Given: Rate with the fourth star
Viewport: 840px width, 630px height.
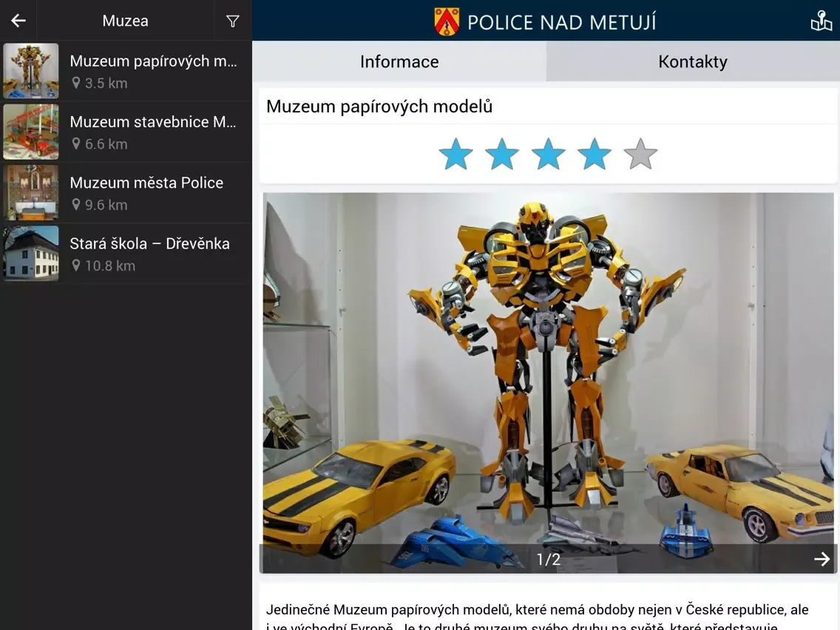Looking at the screenshot, I should click(x=594, y=155).
